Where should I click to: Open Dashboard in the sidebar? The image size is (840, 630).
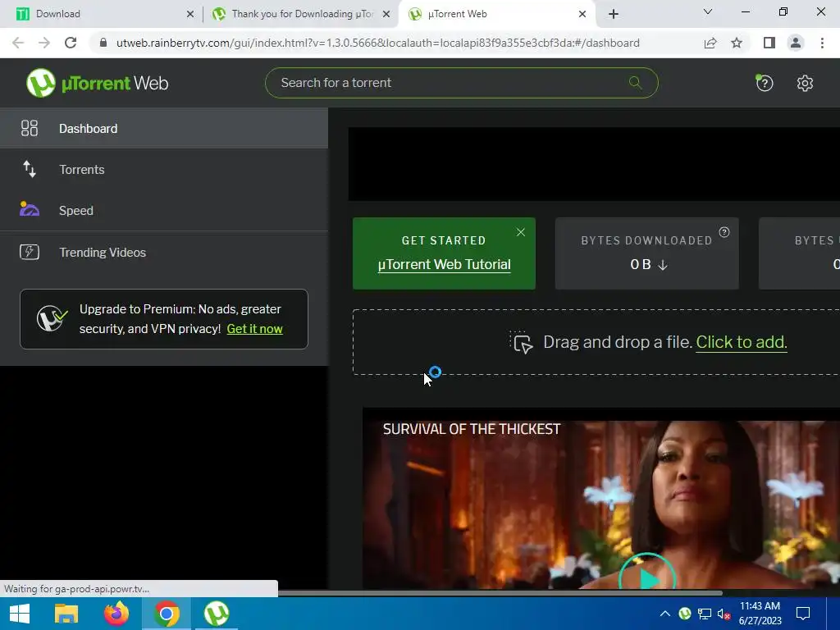pyautogui.click(x=164, y=129)
